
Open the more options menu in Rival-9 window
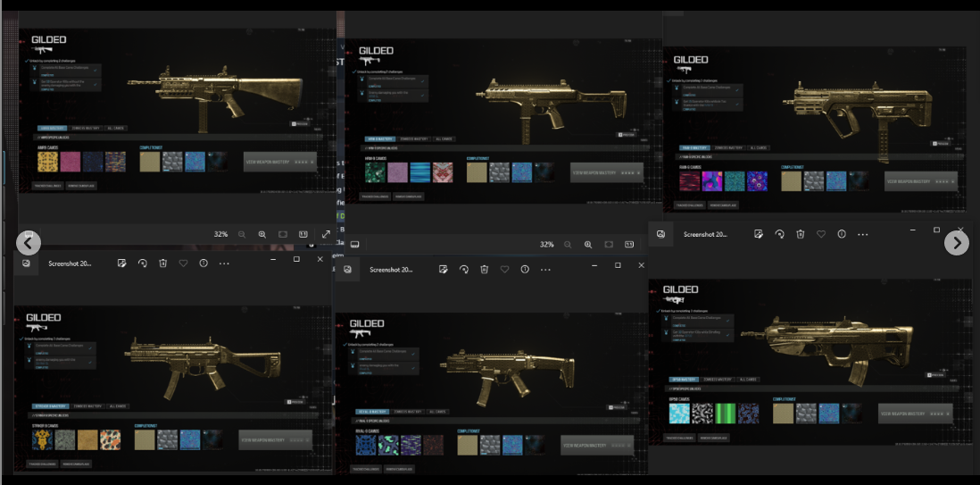pos(545,269)
